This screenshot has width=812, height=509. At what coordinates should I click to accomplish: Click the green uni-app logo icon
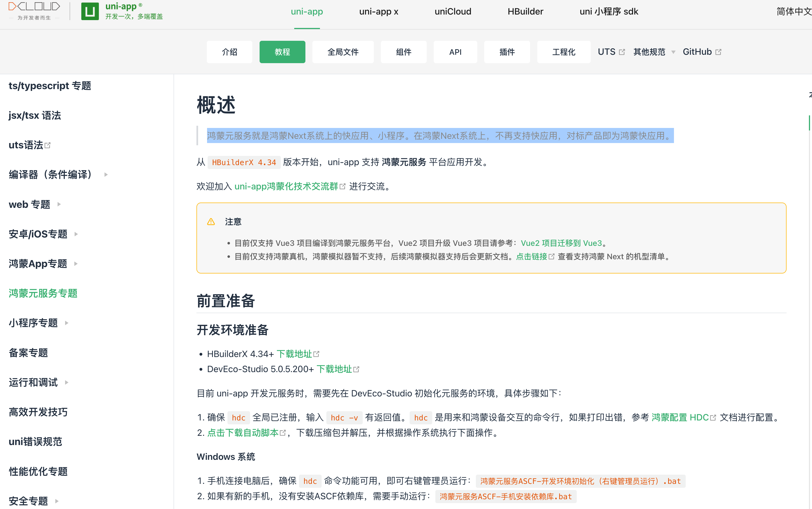click(x=90, y=11)
